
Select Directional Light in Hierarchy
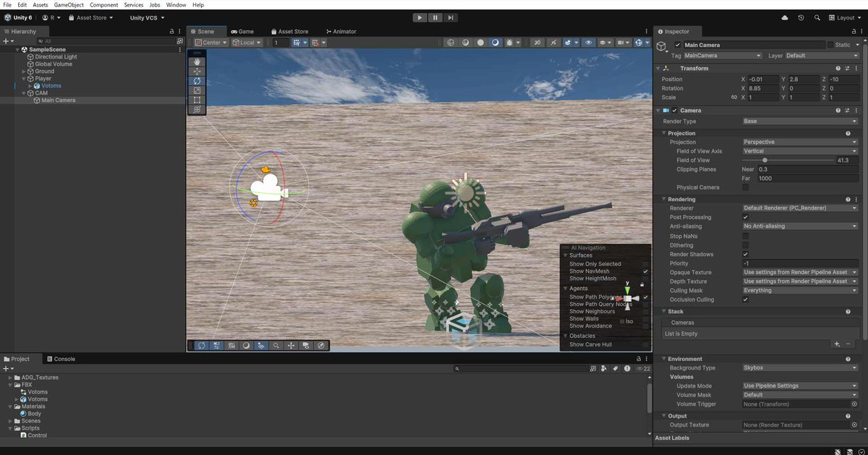point(56,56)
